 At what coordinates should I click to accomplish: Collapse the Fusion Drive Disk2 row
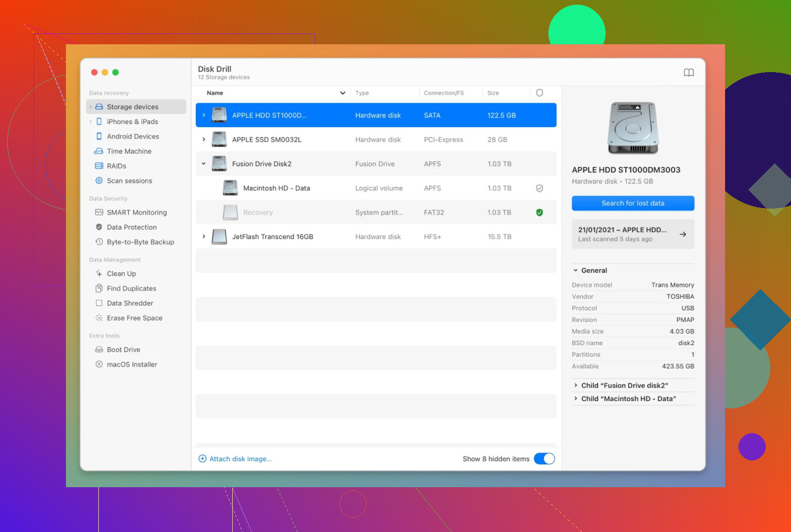tap(204, 164)
